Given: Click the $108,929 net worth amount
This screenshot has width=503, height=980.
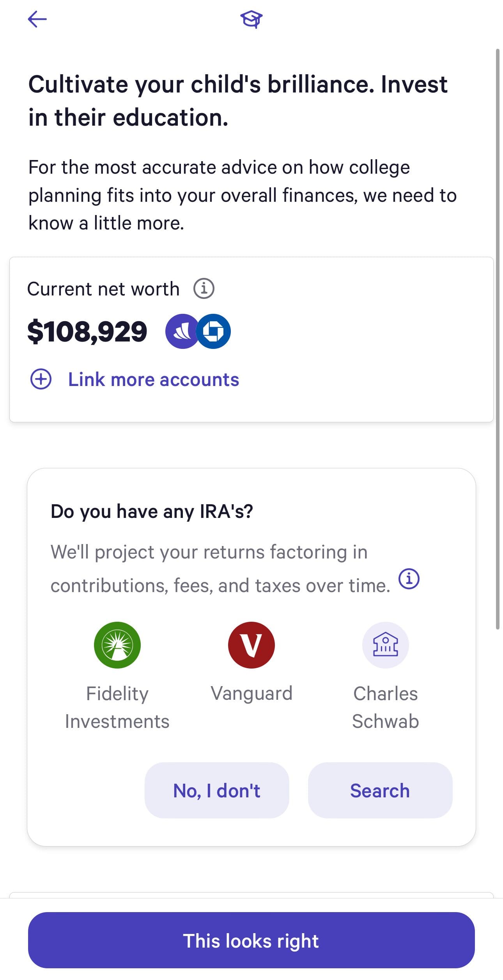Looking at the screenshot, I should 87,332.
